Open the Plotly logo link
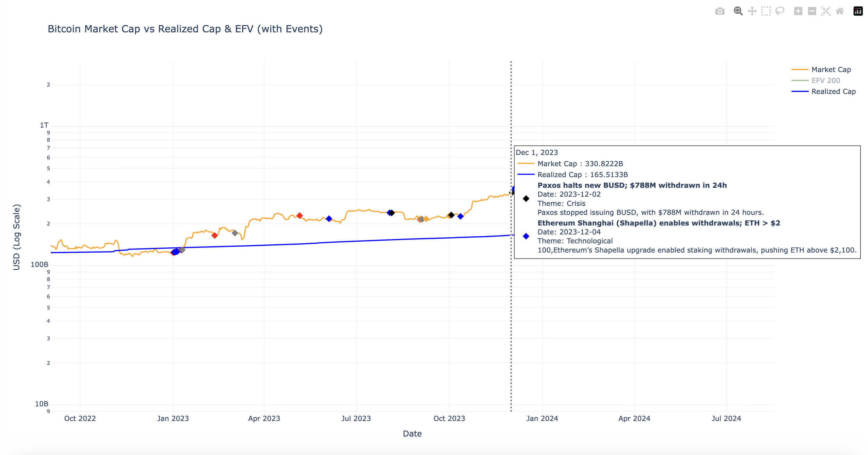Image resolution: width=868 pixels, height=455 pixels. (x=858, y=11)
